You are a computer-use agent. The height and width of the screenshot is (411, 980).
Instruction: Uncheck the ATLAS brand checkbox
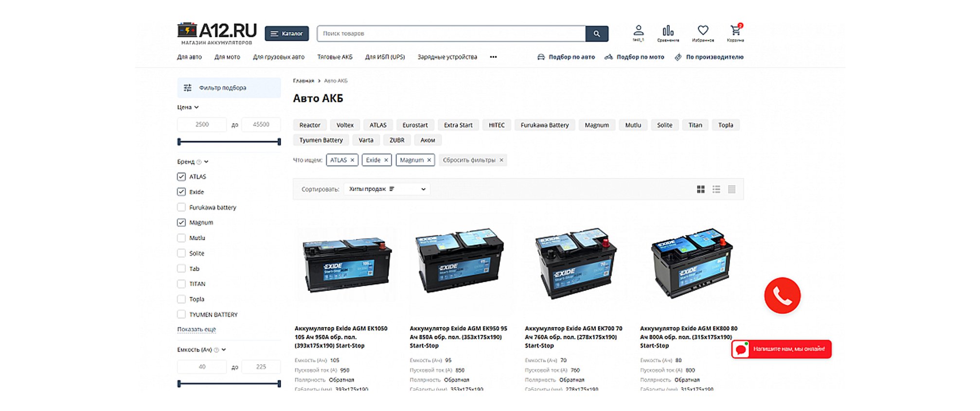pyautogui.click(x=181, y=176)
